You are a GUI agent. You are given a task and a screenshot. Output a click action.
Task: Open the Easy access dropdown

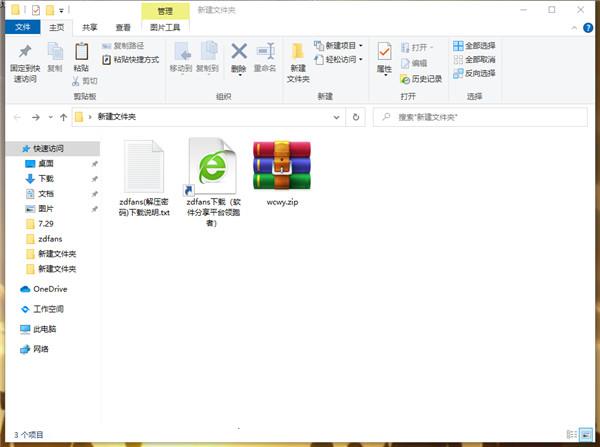pos(338,59)
